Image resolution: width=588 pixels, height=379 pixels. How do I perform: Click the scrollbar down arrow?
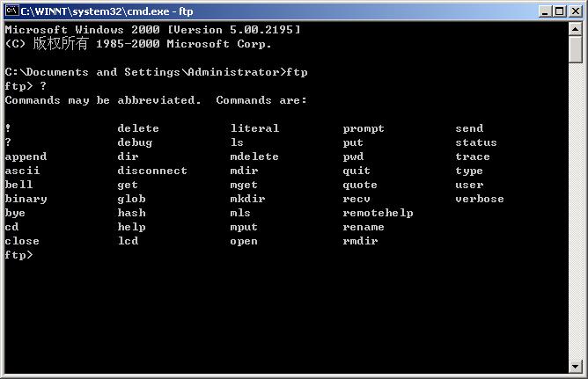click(x=575, y=366)
